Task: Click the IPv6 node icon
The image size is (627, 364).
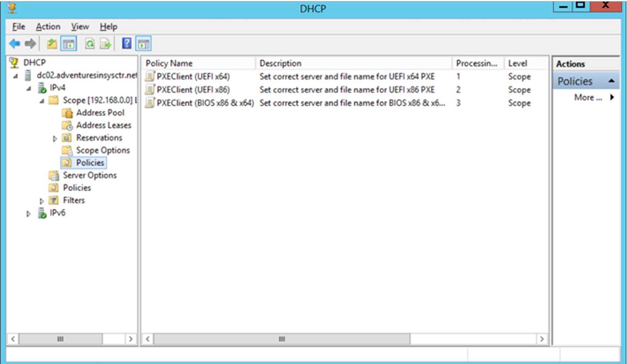Action: 42,213
